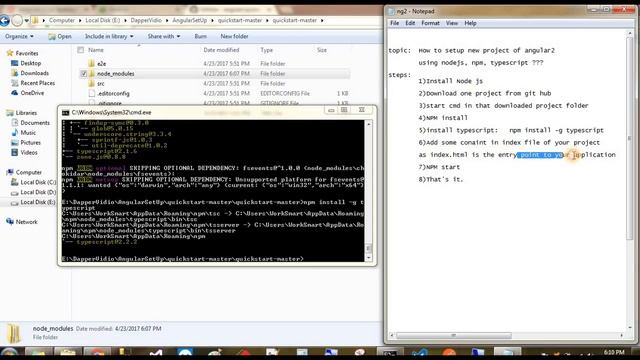The height and width of the screenshot is (360, 640).
Task: Click the cmd prompt's last line
Action: click(182, 259)
